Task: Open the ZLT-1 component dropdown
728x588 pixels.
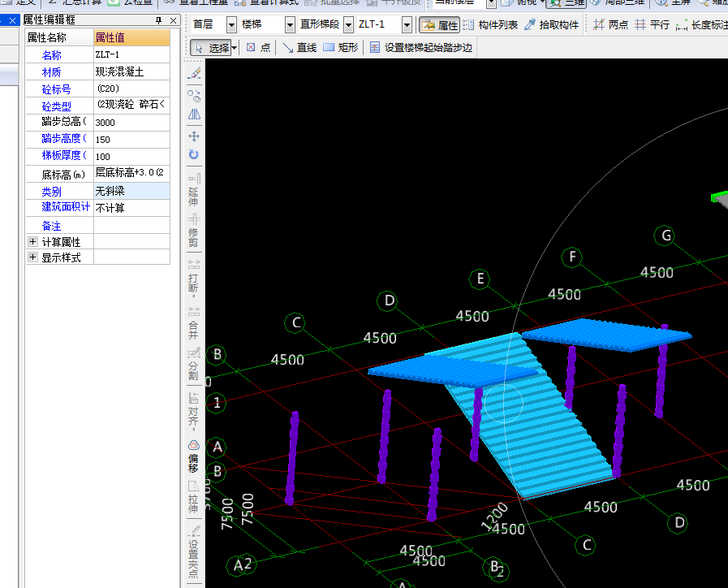Action: point(407,25)
